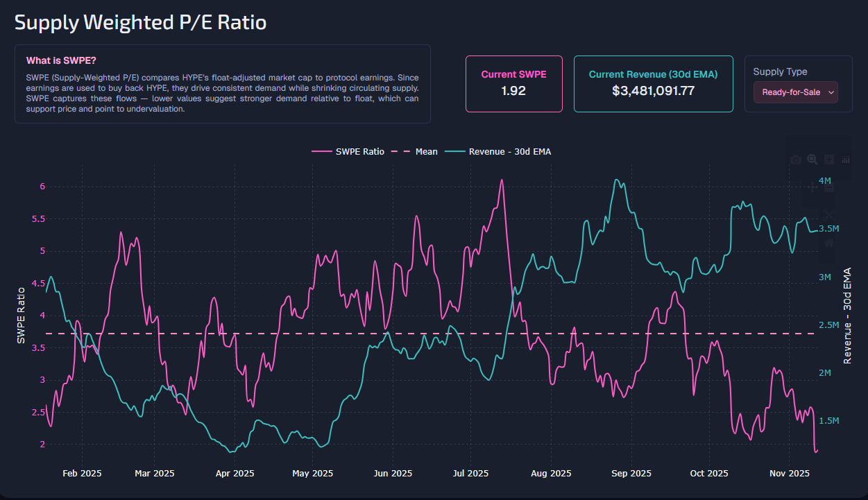Click the Current Revenue (30d EMA) card

(x=653, y=83)
